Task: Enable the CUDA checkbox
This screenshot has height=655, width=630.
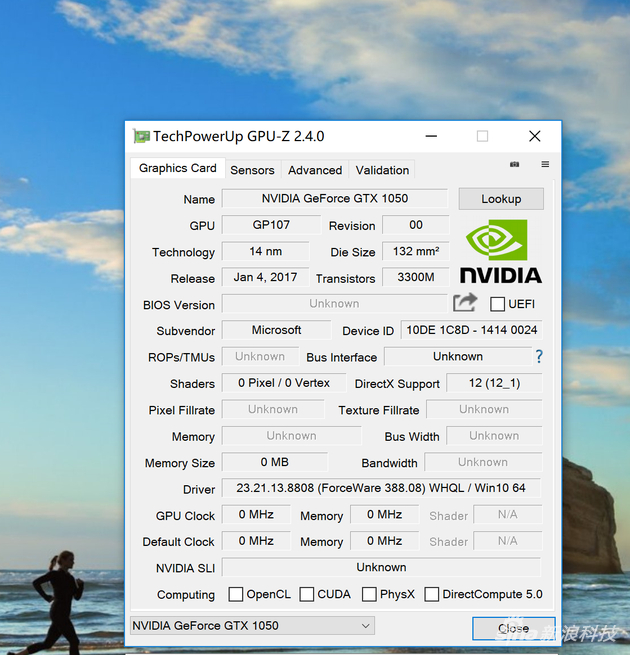Action: (x=307, y=594)
